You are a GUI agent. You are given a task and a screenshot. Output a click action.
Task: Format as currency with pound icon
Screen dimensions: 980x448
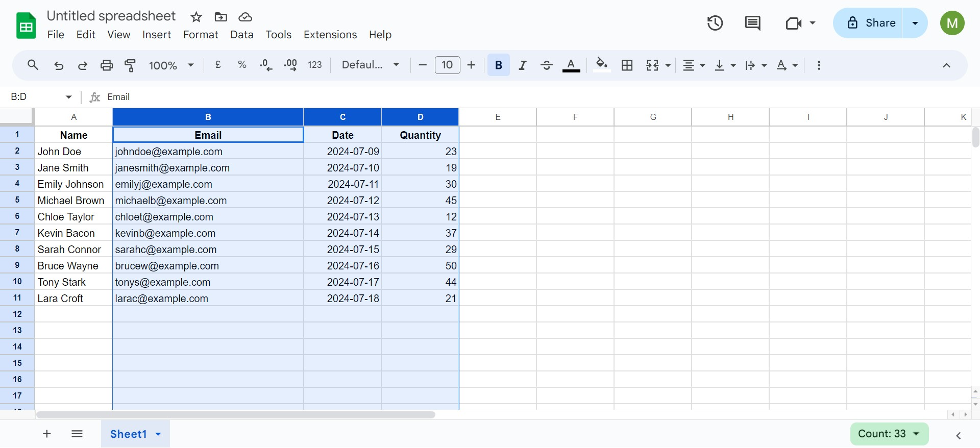(218, 65)
